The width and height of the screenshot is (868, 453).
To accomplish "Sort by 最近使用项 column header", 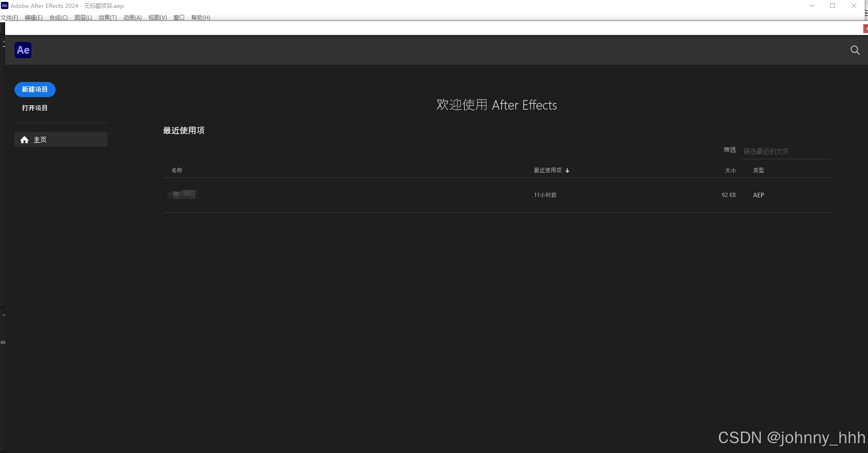I will 548,170.
